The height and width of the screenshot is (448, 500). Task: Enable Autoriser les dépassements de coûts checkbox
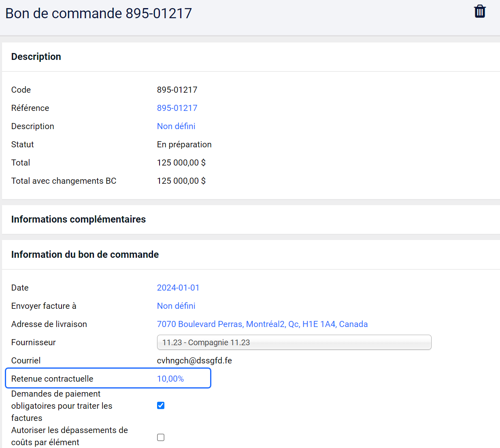point(161,437)
